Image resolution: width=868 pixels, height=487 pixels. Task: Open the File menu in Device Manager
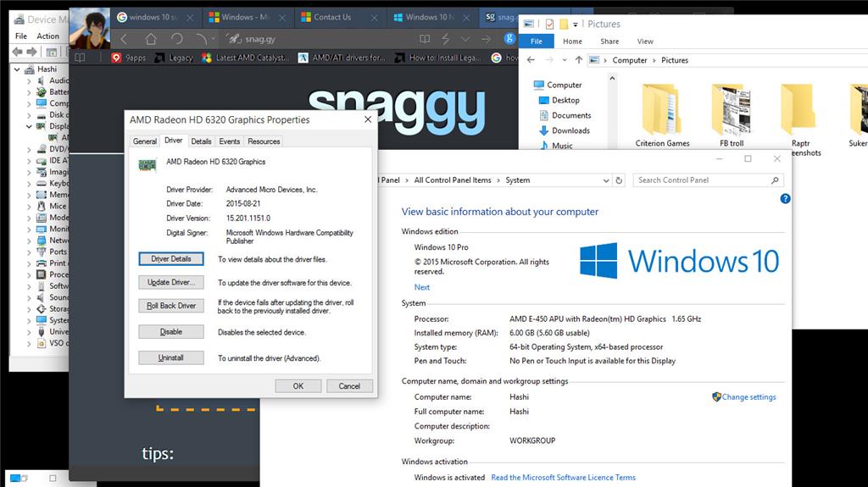coord(21,36)
